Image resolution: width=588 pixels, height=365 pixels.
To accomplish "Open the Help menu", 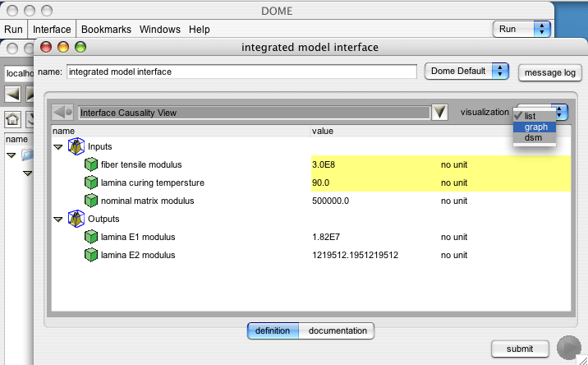I will [199, 30].
